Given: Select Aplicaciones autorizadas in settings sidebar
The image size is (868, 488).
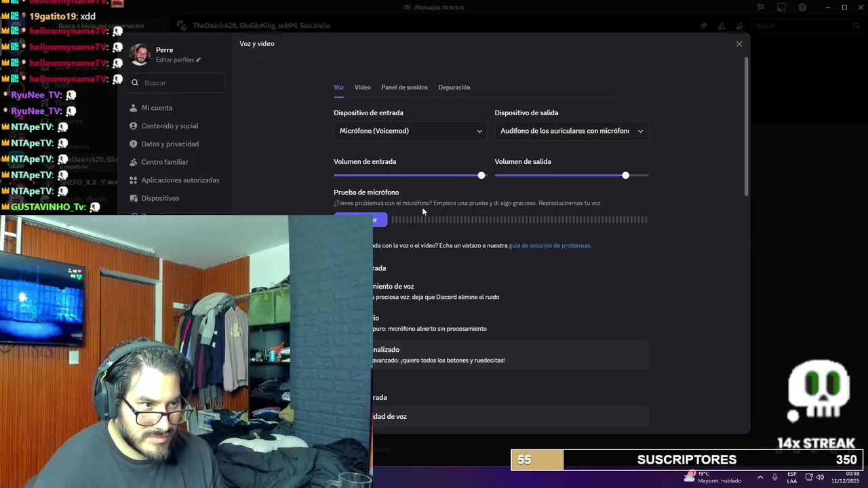Looking at the screenshot, I should [x=175, y=180].
